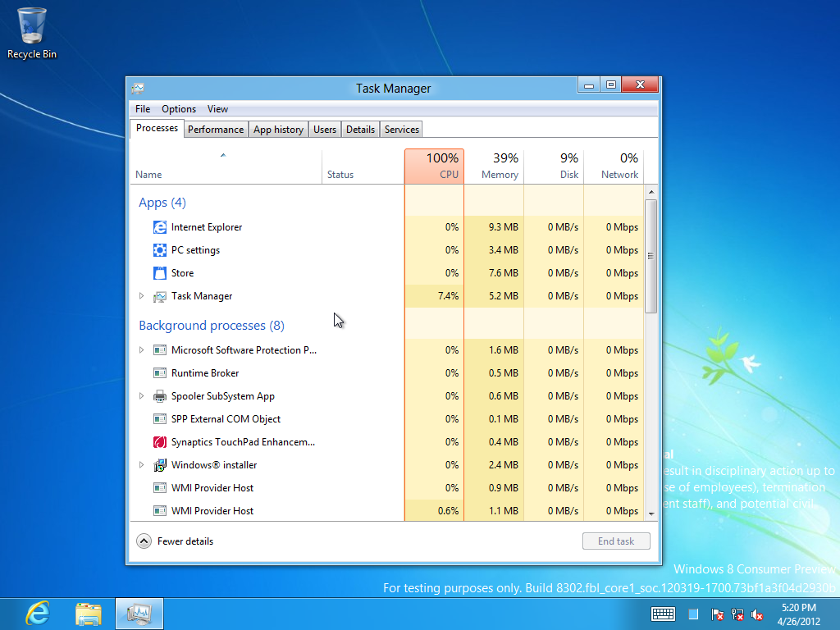Image resolution: width=840 pixels, height=630 pixels.
Task: Click the Spooler SubSystem printer icon
Action: click(160, 396)
